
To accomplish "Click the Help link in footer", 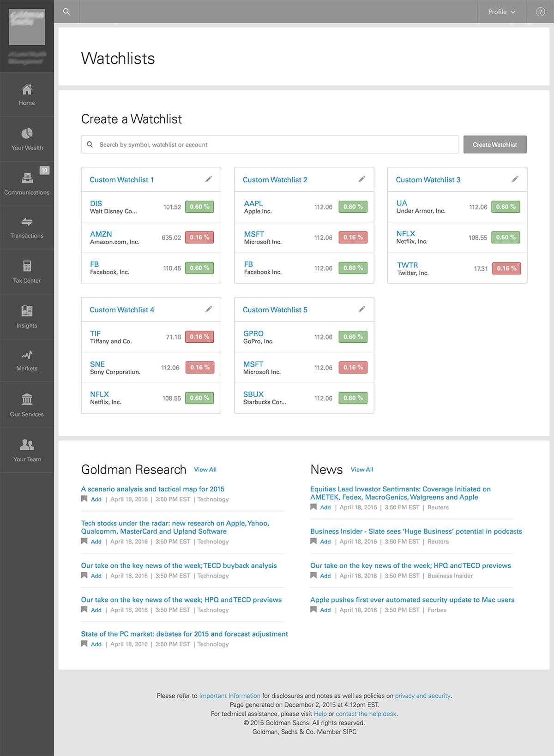I will (320, 714).
